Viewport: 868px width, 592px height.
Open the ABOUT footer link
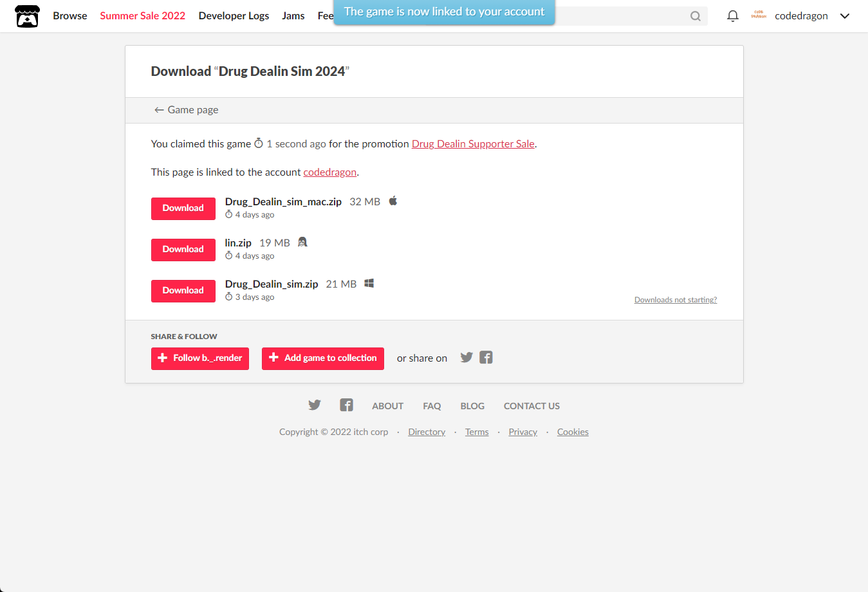pos(387,406)
